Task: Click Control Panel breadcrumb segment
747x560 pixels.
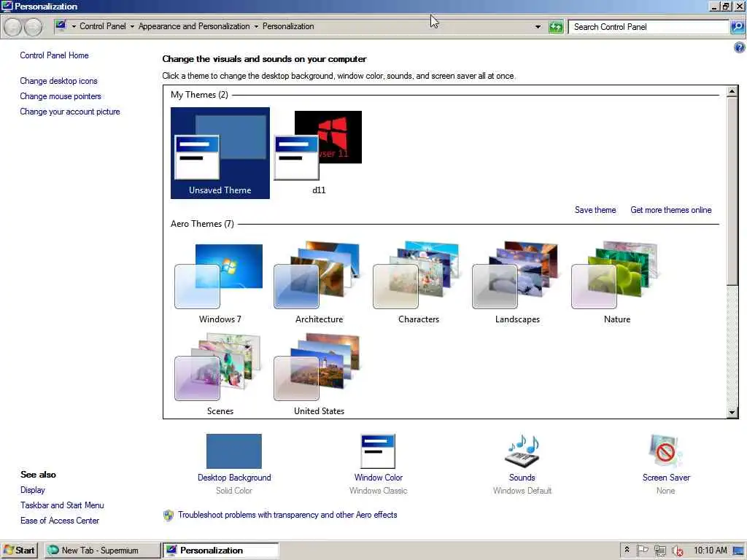Action: pyautogui.click(x=102, y=26)
